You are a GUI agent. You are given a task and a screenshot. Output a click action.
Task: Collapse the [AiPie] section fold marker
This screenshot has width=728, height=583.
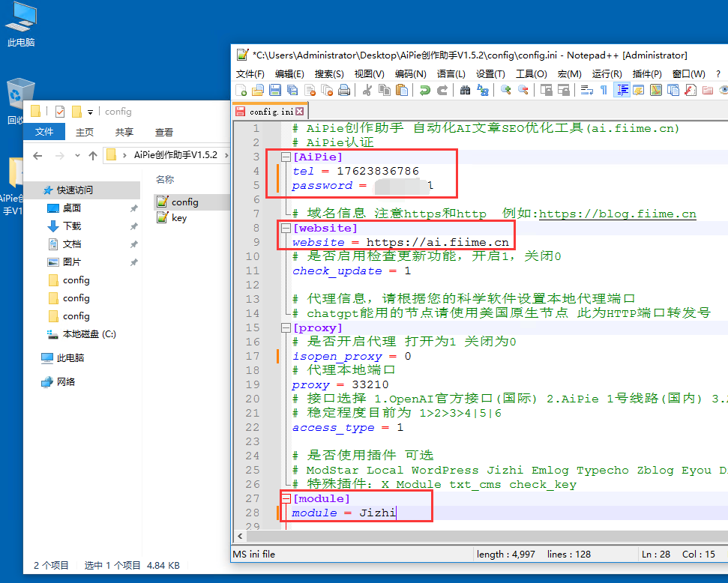coord(286,157)
